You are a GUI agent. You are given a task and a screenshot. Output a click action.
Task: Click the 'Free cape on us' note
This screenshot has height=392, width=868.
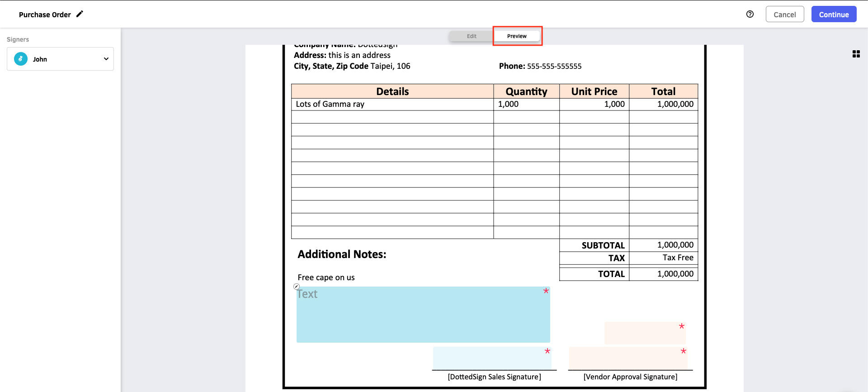(x=326, y=277)
